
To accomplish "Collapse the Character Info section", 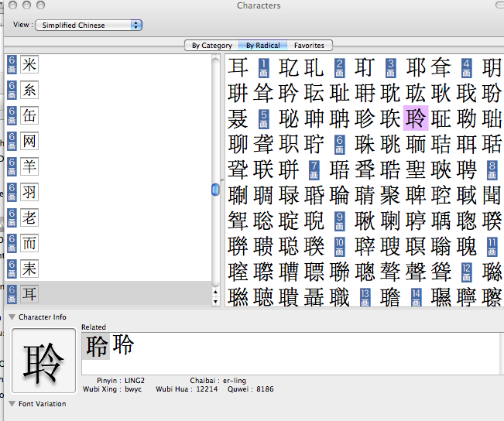I will 12,317.
